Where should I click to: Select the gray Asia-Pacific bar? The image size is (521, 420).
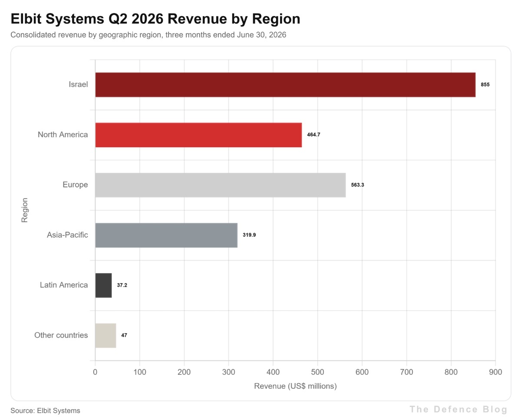click(166, 235)
